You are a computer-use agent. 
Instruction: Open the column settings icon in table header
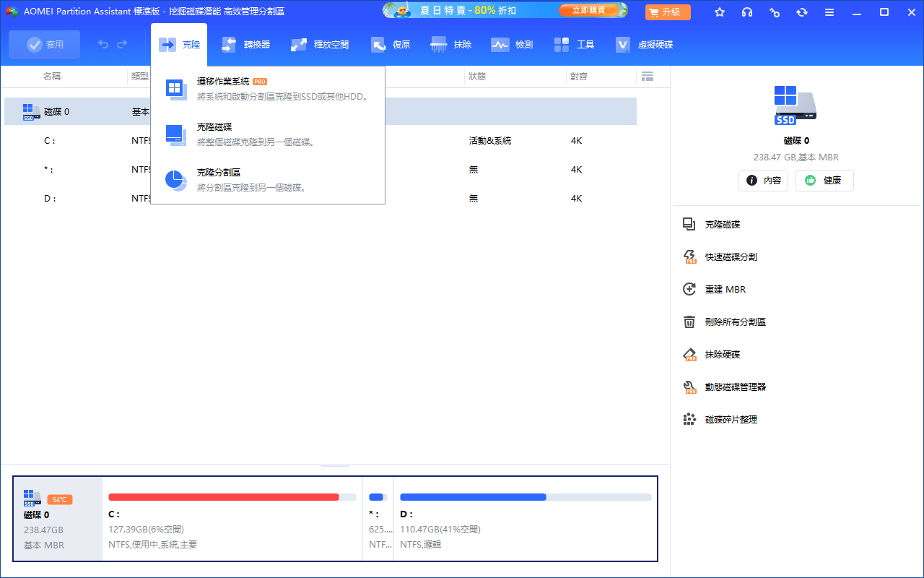click(x=647, y=77)
